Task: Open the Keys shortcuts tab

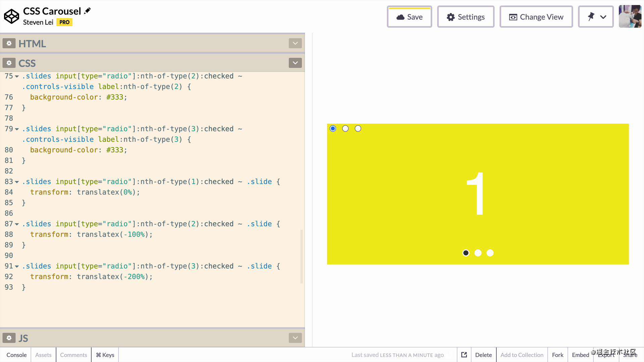Action: tap(105, 355)
